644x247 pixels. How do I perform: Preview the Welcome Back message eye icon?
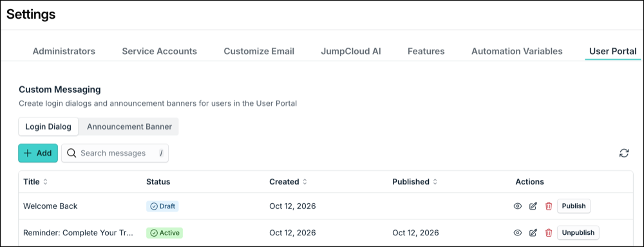pos(518,206)
